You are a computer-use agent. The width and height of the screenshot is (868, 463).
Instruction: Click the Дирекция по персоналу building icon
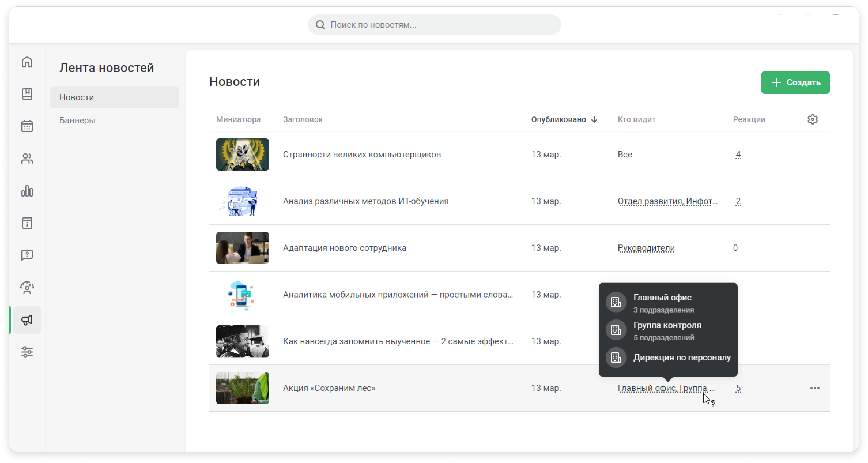(616, 357)
